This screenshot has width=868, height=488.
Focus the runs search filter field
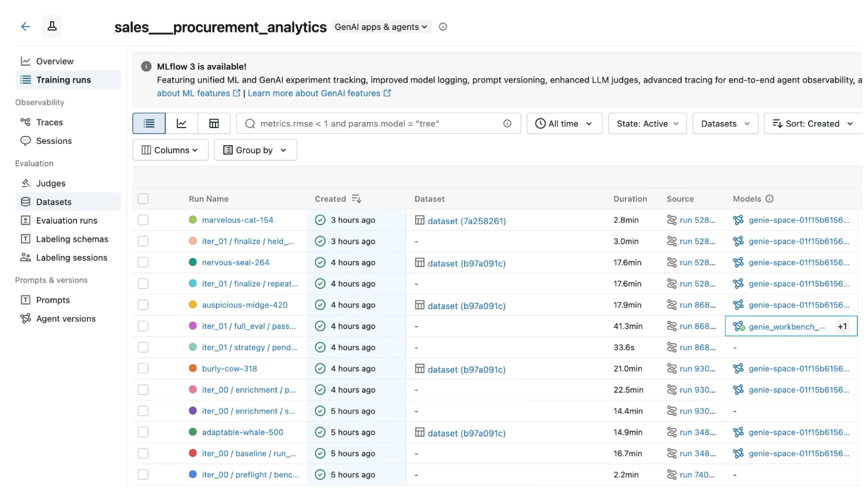click(x=377, y=123)
